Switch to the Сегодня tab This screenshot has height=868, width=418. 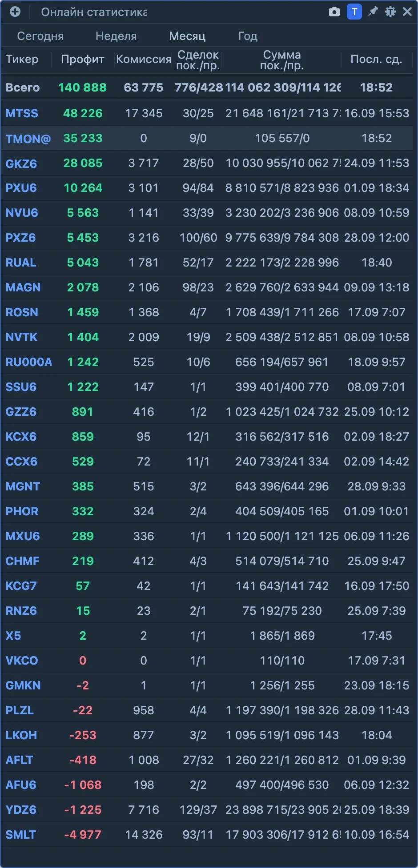click(40, 36)
